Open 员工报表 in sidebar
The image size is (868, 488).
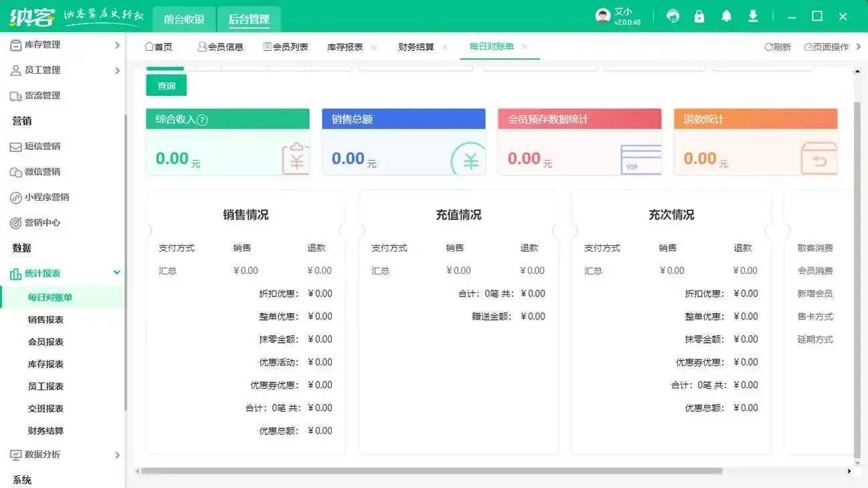coord(46,386)
